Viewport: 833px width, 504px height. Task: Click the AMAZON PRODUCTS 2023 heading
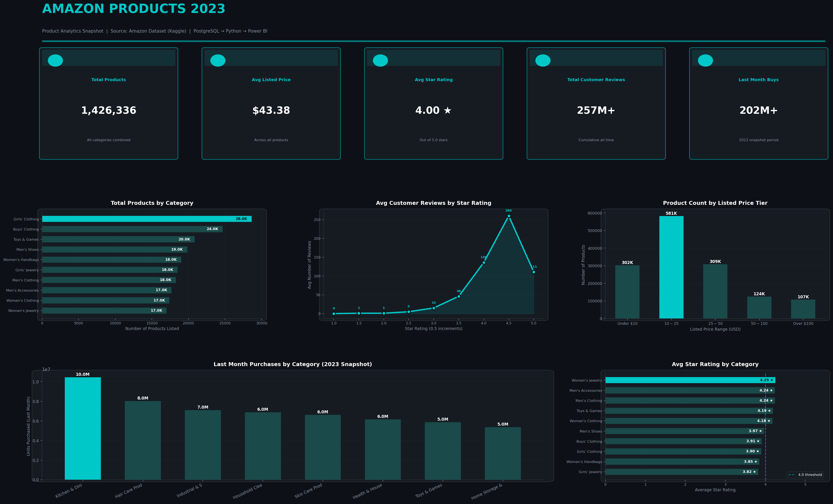tap(133, 9)
